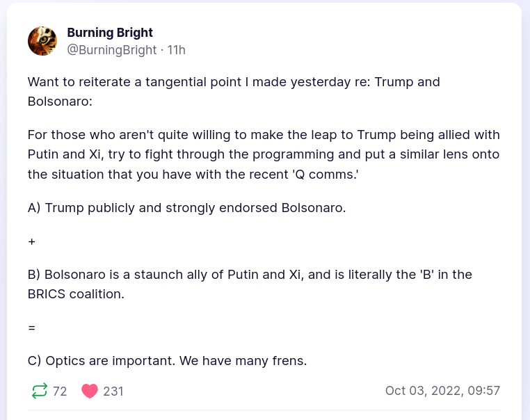530x420 pixels.
Task: Click the standalone equals sign line
Action: (32, 328)
